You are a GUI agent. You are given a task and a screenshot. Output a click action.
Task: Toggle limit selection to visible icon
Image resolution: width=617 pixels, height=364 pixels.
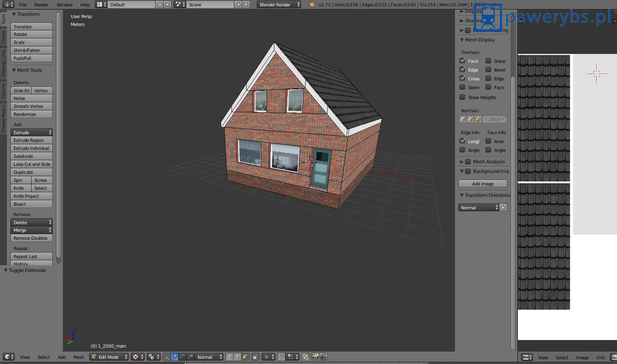click(256, 357)
